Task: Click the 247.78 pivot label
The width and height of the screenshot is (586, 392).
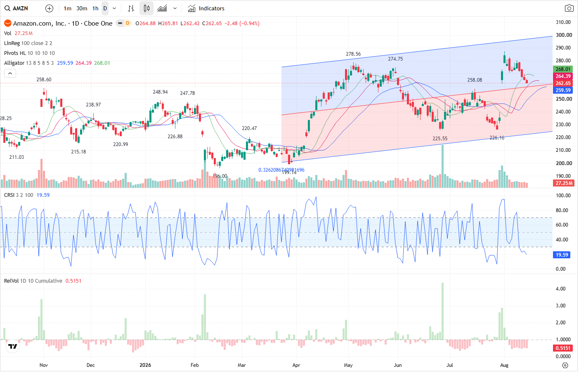Action: click(187, 93)
